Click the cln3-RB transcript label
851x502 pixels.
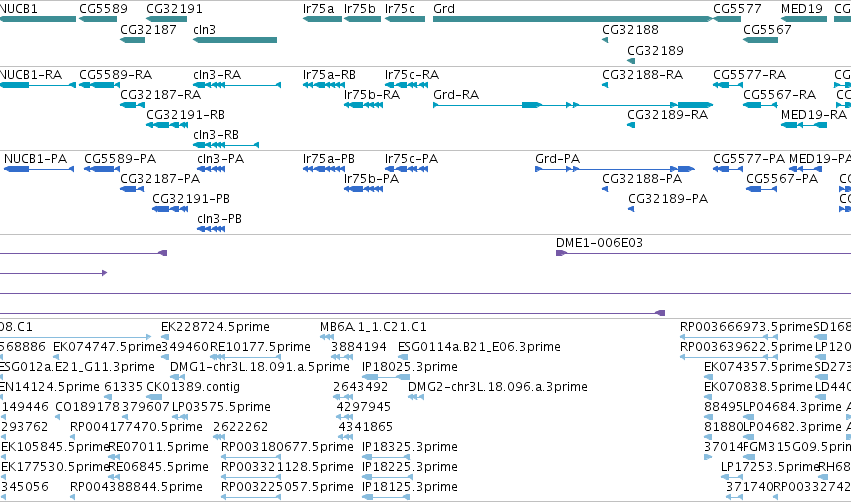click(x=216, y=135)
